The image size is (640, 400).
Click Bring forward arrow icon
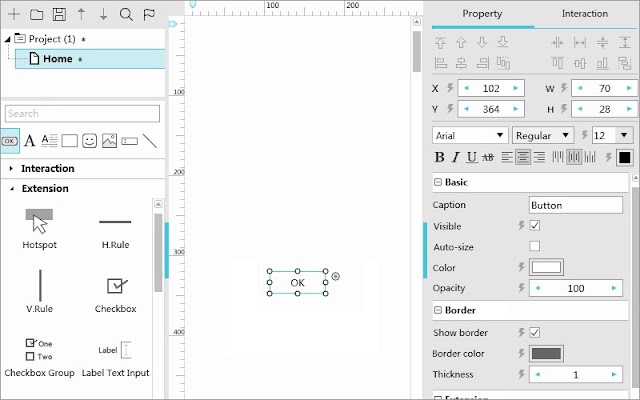461,42
